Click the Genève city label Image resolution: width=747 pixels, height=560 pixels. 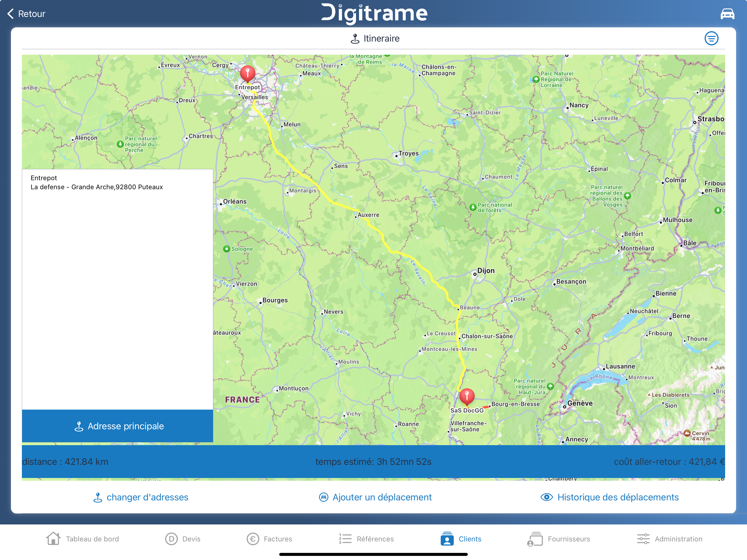(x=579, y=403)
